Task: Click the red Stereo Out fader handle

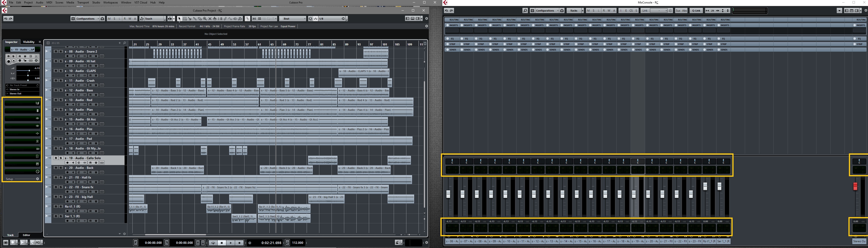Action: pyautogui.click(x=855, y=186)
